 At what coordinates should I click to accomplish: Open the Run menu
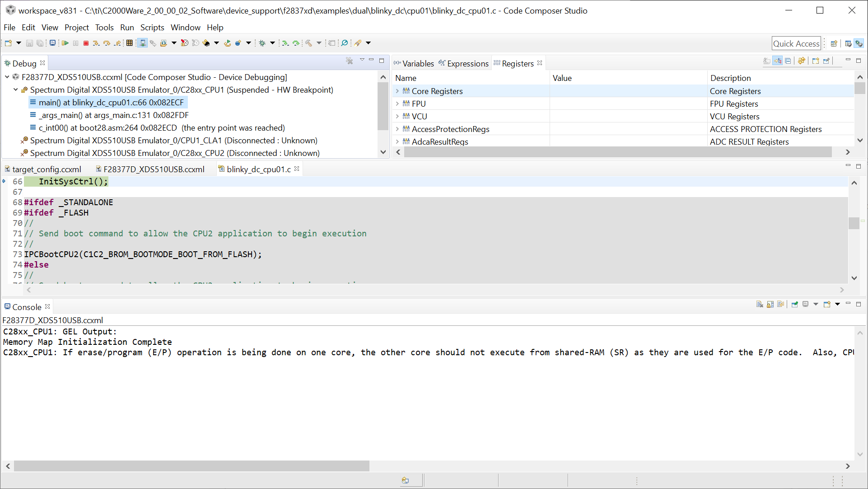[x=127, y=27]
